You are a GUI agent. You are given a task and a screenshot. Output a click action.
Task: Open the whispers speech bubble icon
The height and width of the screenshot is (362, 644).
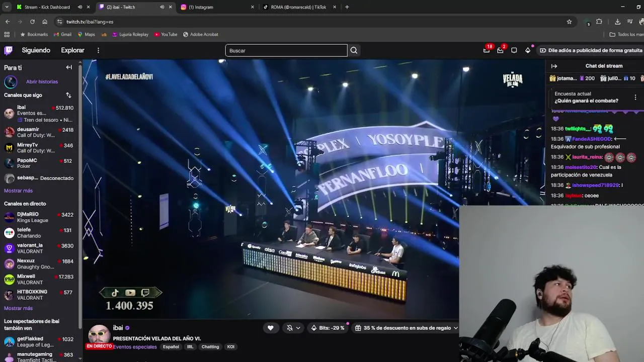click(514, 50)
